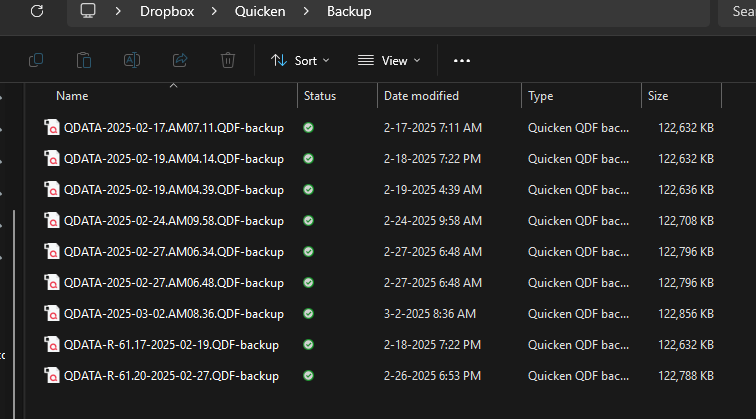756x419 pixels.
Task: Open the See more ellipsis menu
Action: click(462, 61)
